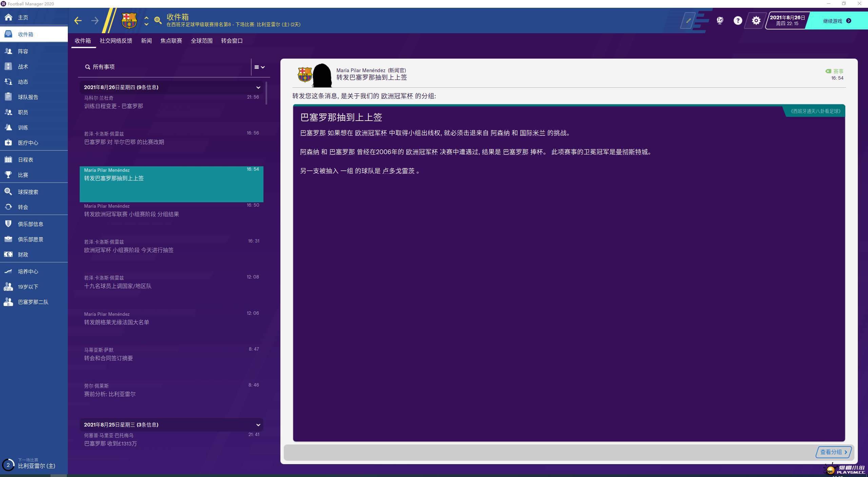Open the 转会 transfers icon

click(x=8, y=207)
